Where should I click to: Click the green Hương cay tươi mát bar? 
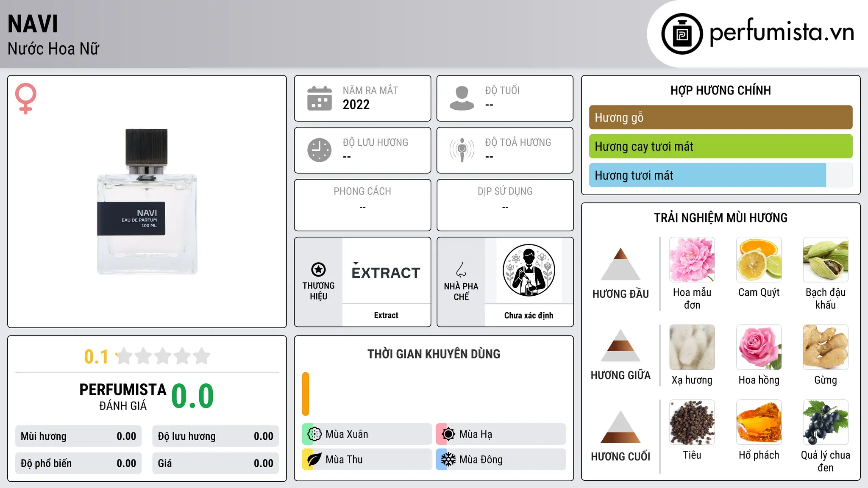721,146
